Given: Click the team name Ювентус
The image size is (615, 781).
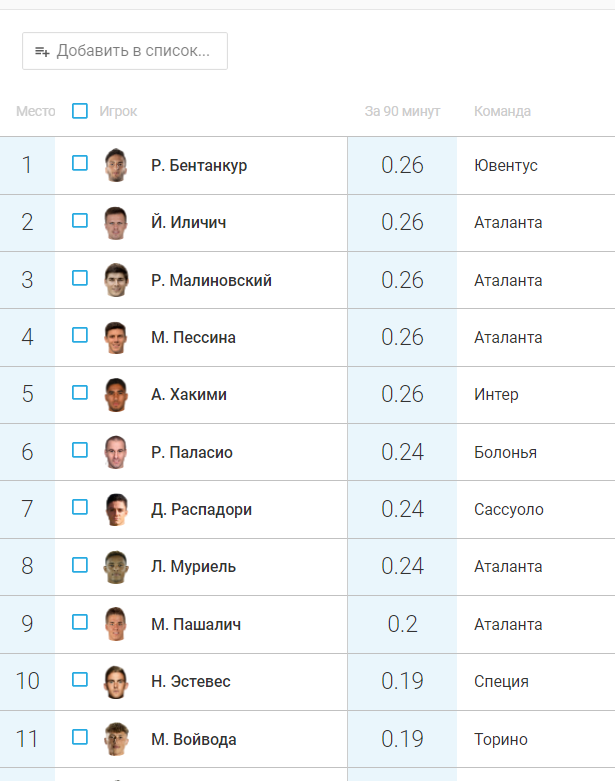Looking at the screenshot, I should pos(506,165).
